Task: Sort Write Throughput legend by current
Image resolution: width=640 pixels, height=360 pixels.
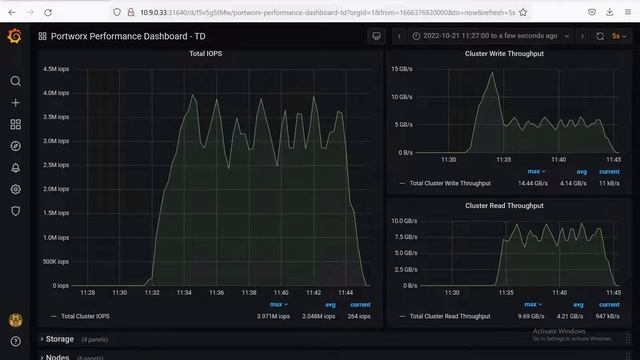Action: tap(609, 172)
